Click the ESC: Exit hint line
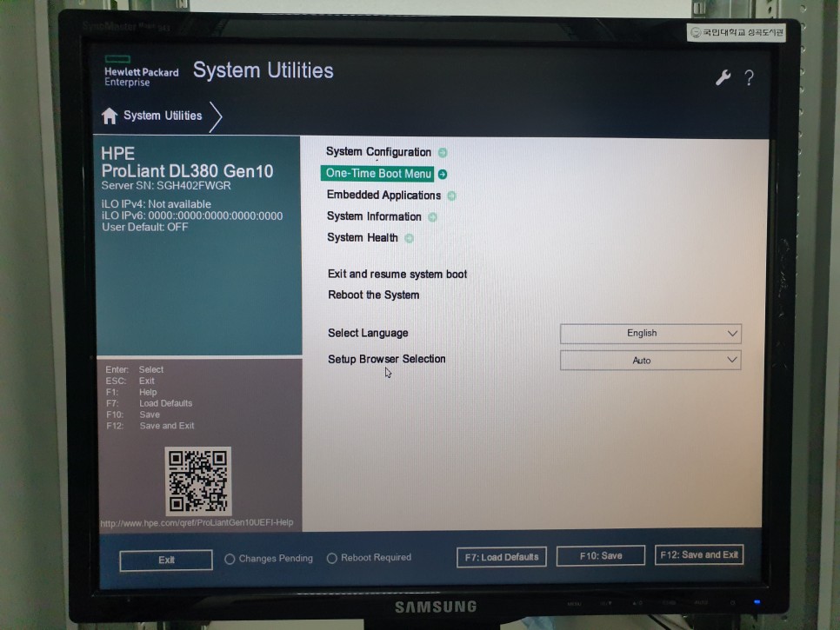 point(130,381)
